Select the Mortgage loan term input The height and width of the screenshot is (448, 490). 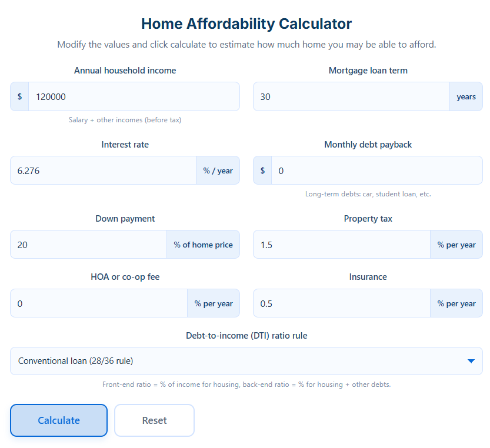[x=350, y=96]
